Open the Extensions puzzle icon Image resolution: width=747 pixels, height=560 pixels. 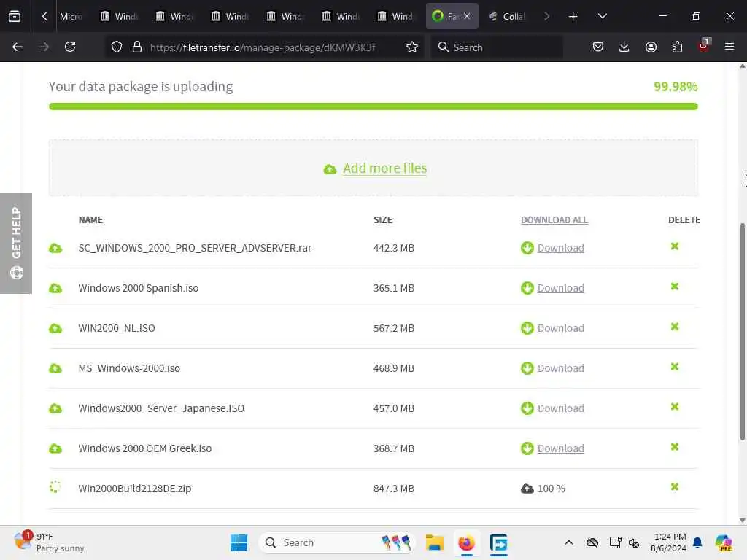point(677,47)
